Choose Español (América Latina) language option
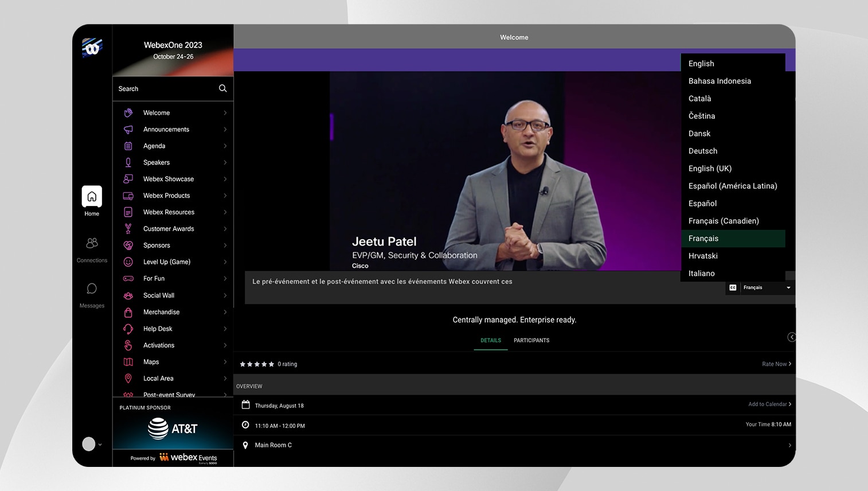 pos(733,186)
